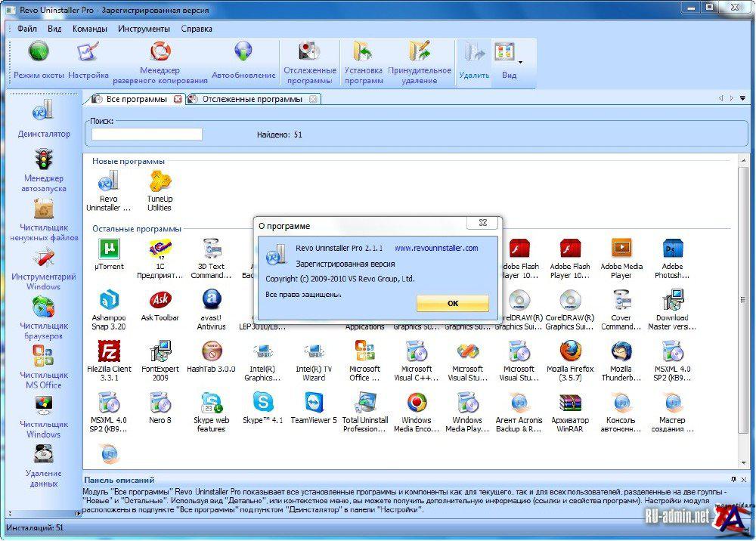Open Менеджер автозапуска traffic light icon

click(44, 159)
